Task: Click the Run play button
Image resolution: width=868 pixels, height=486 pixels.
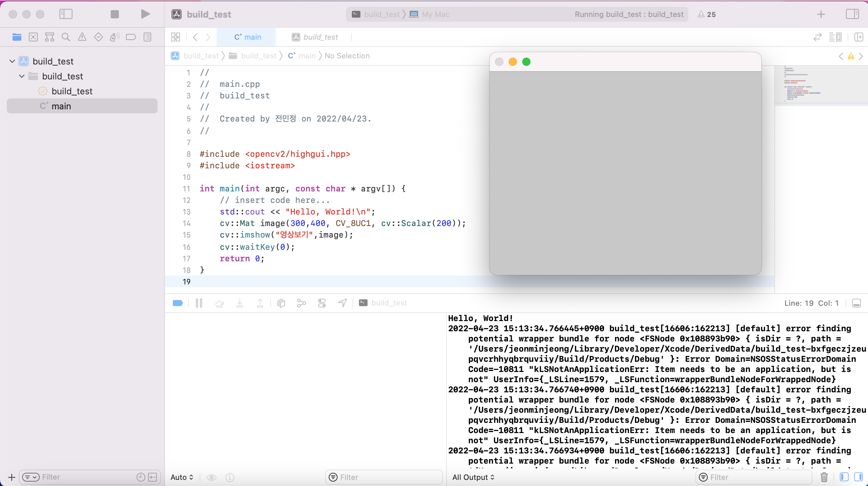Action: 145,14
